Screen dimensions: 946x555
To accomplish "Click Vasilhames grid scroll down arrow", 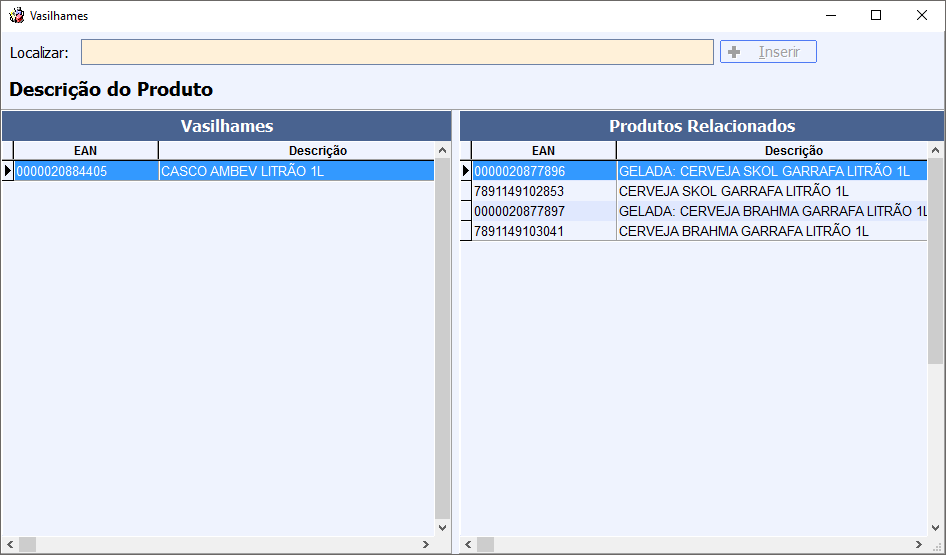I will (442, 527).
